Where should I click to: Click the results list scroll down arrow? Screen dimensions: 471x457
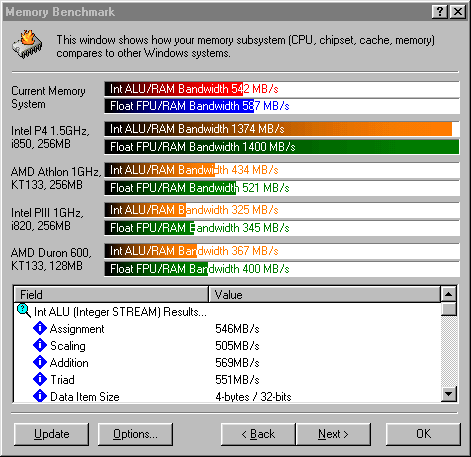click(449, 394)
